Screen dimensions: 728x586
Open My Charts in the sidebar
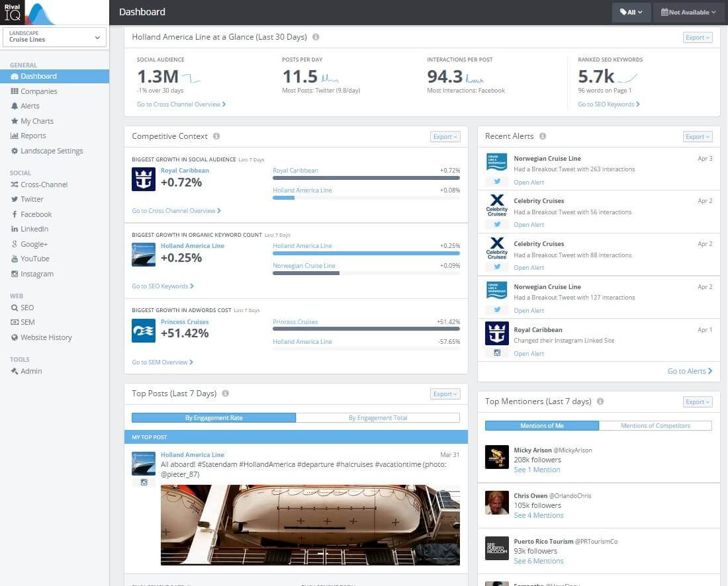point(54,121)
